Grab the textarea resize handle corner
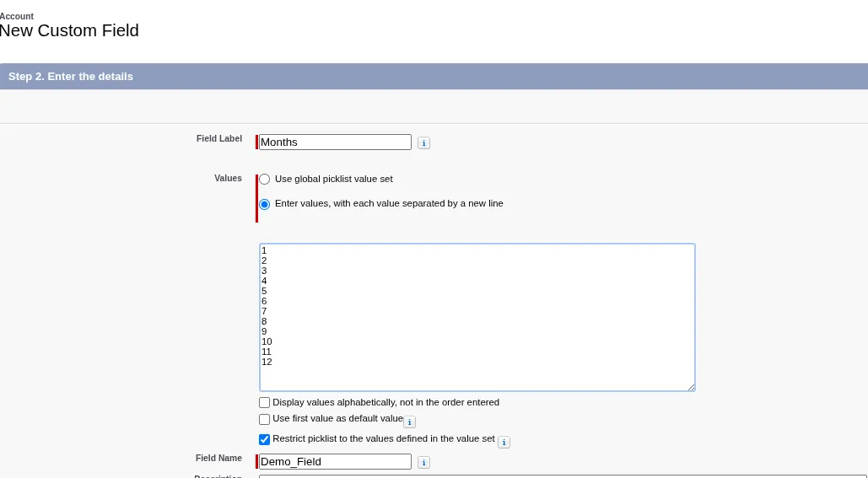This screenshot has height=478, width=868. coord(691,387)
